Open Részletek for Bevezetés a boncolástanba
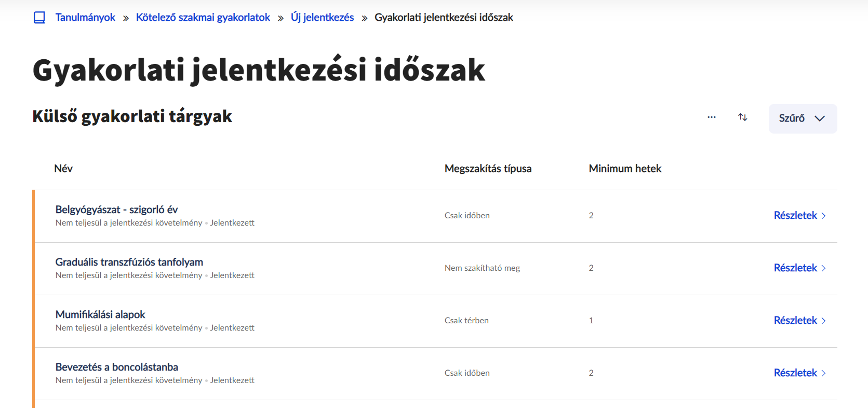The height and width of the screenshot is (408, 868). pyautogui.click(x=795, y=373)
